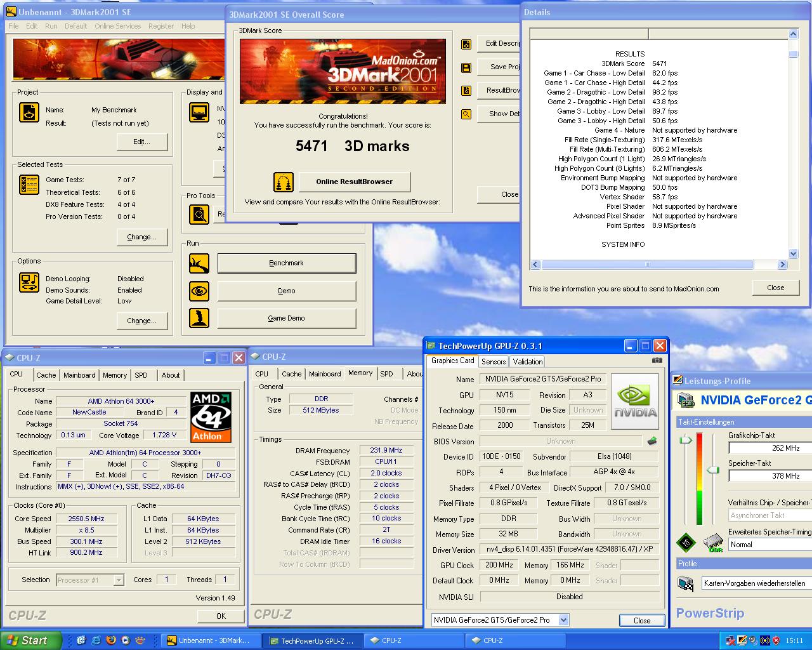
Task: Switch to the Sensors tab in GPU-Z
Action: (x=494, y=361)
